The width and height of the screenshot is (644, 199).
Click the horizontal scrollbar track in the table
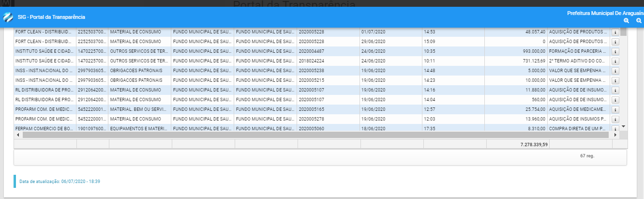[x=315, y=135]
